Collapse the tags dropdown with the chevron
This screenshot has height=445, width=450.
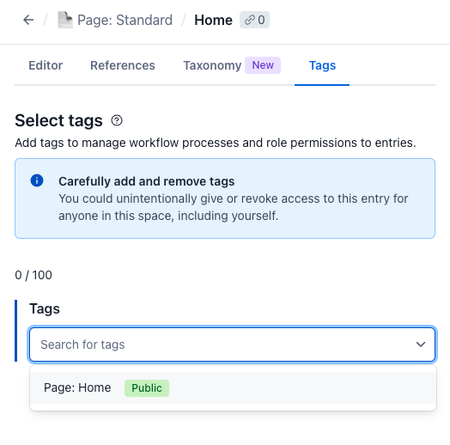coord(421,344)
